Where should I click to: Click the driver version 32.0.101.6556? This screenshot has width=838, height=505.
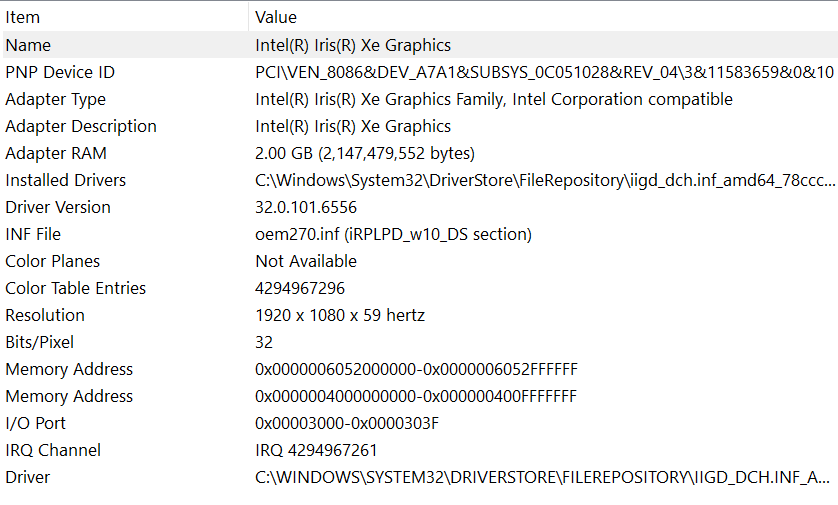[306, 207]
